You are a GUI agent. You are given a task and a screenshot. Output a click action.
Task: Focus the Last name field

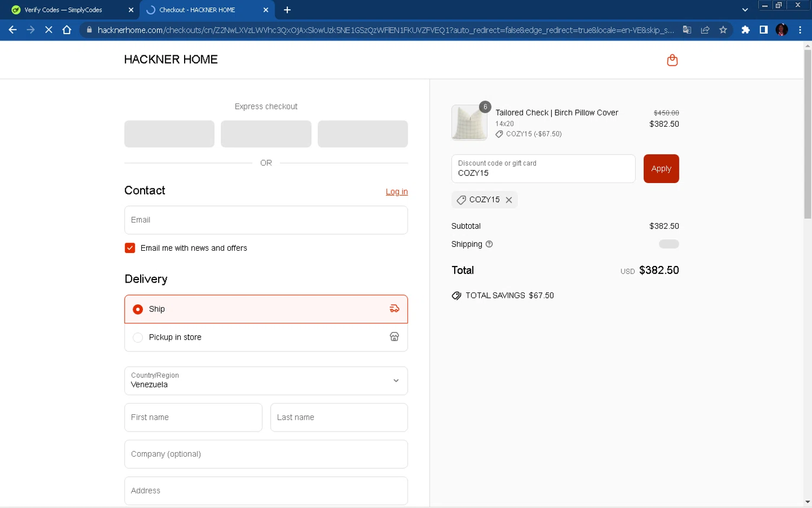339,418
